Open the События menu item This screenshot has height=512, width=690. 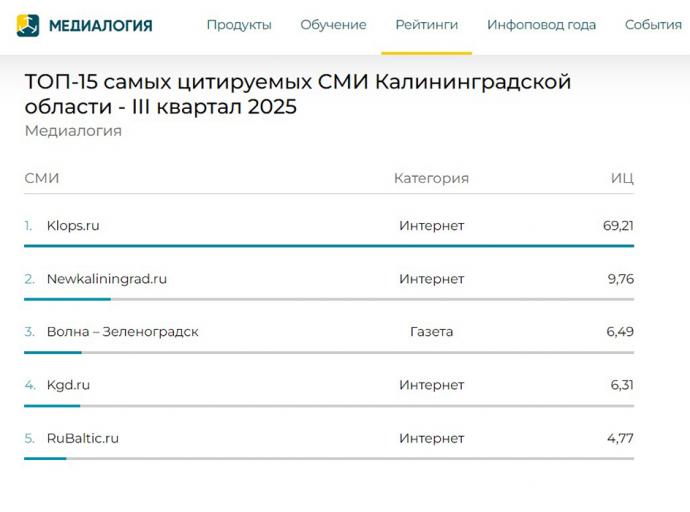(x=653, y=25)
